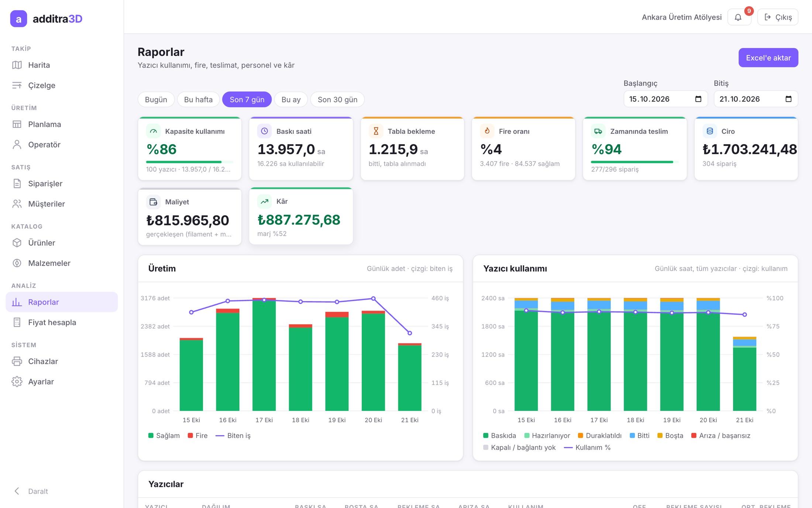
Task: Click the Zamanında teslim truck icon
Action: pos(598,131)
